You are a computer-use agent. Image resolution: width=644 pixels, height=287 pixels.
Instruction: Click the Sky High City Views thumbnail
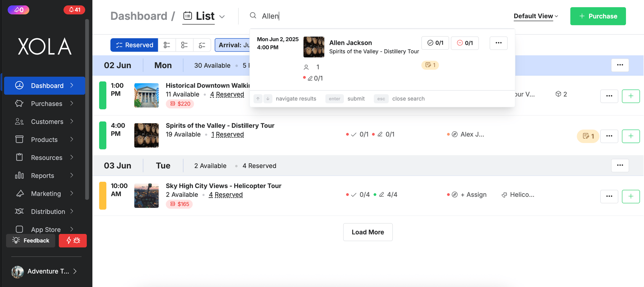146,195
